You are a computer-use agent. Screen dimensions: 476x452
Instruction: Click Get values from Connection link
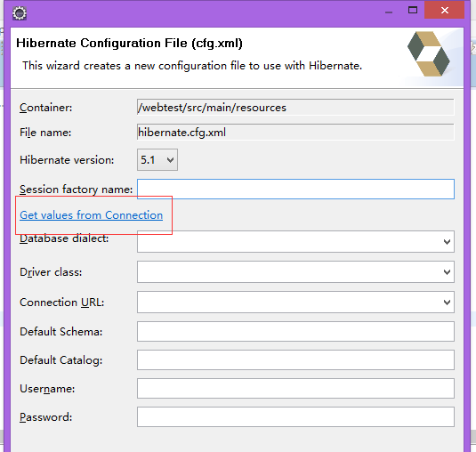point(92,215)
